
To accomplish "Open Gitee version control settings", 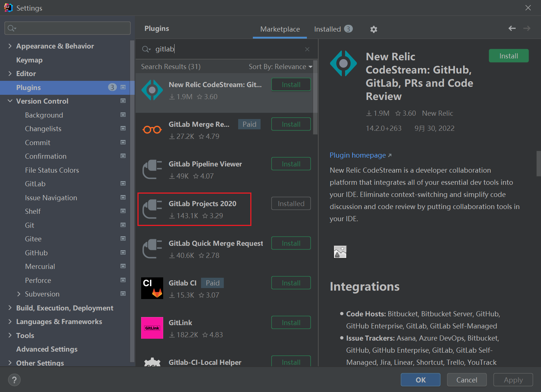I will point(33,239).
